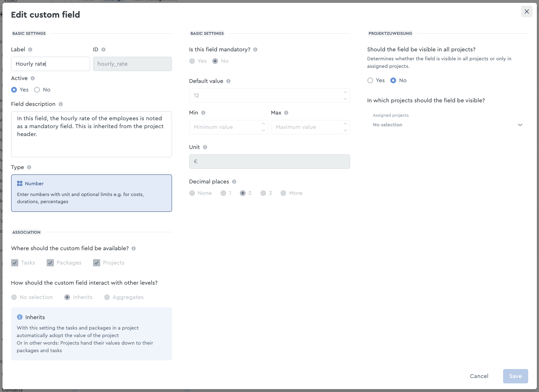Click the Cancel button
The image size is (539, 392).
[479, 376]
